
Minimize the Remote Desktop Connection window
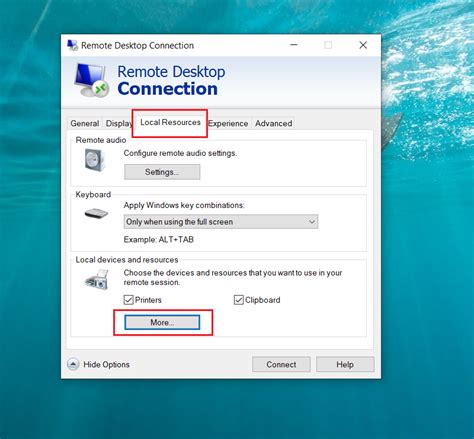[294, 45]
